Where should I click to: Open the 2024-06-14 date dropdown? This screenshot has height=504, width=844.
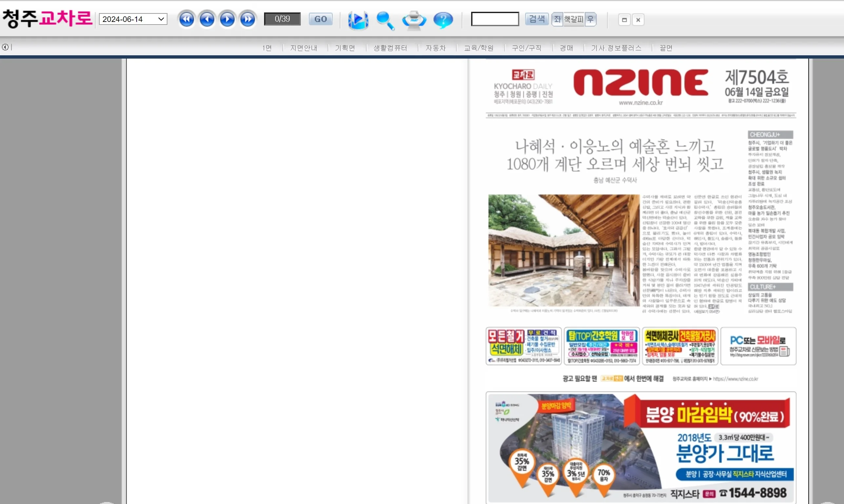click(x=133, y=19)
